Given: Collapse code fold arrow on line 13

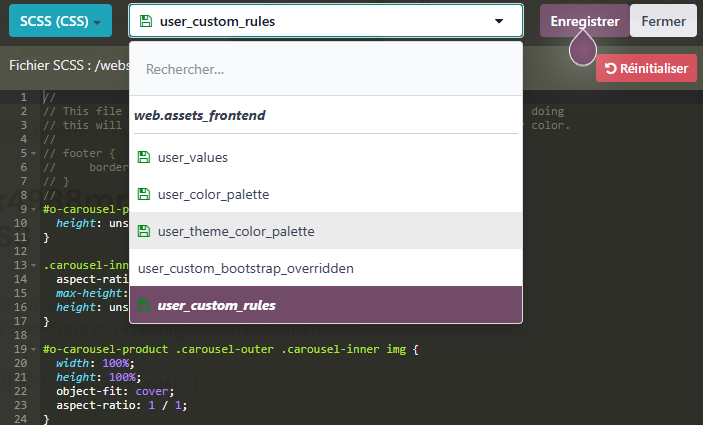Looking at the screenshot, I should point(33,265).
